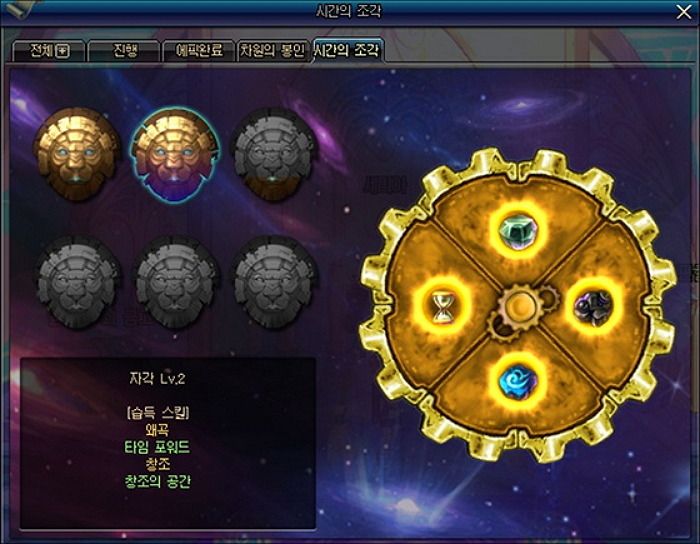
Task: Select the bottom-middle gray lion medallion
Action: 175,283
